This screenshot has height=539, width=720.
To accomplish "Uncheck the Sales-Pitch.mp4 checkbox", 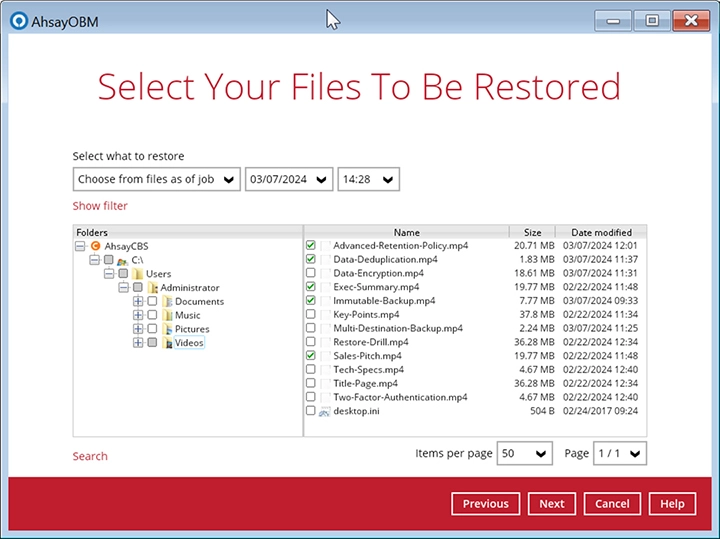I will (x=311, y=355).
